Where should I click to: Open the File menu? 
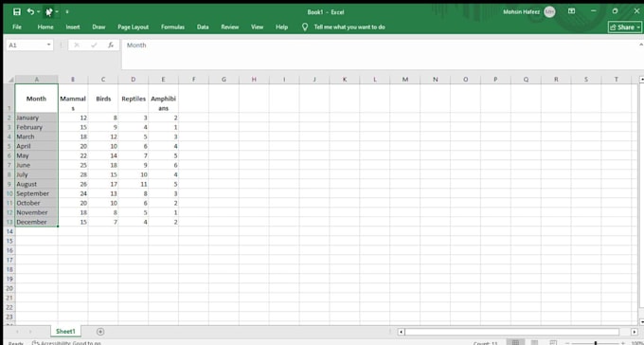point(17,27)
